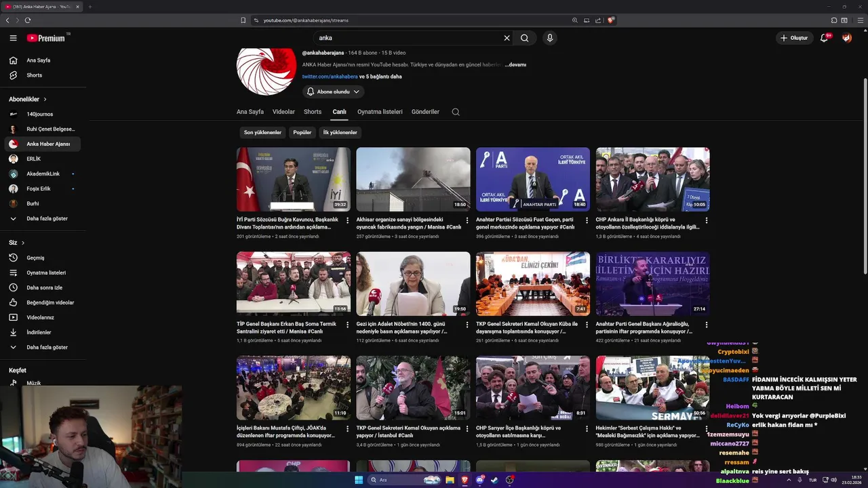Clear the search box with the X
Viewport: 868px width, 488px height.
click(x=507, y=38)
